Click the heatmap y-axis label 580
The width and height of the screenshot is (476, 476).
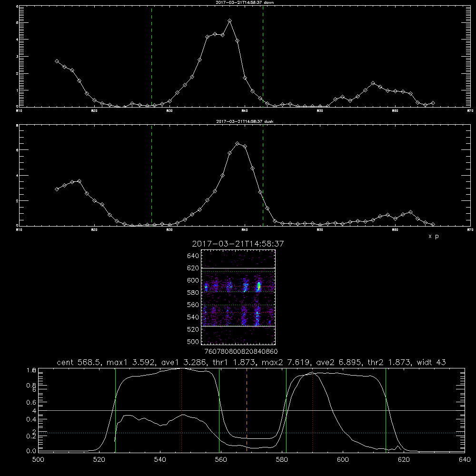coord(193,293)
